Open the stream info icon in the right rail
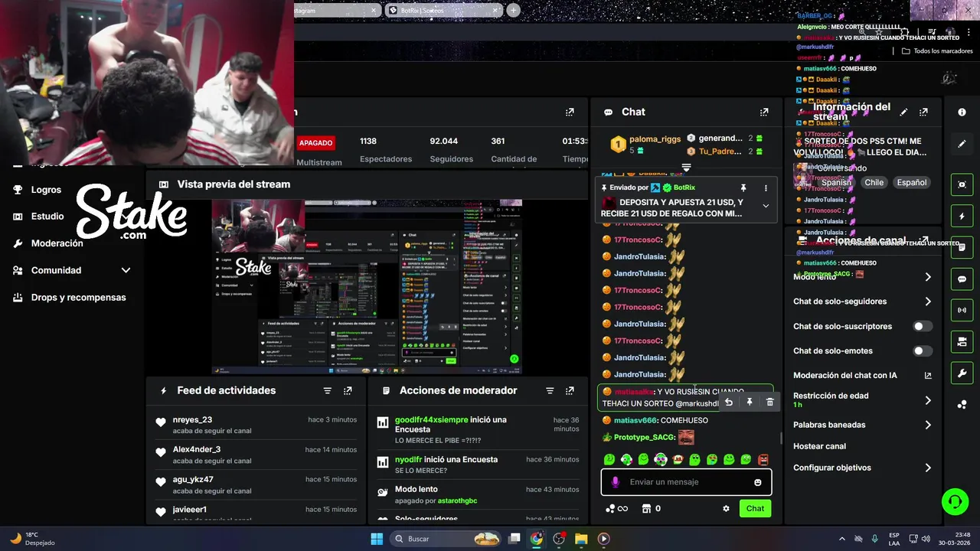 click(x=962, y=112)
